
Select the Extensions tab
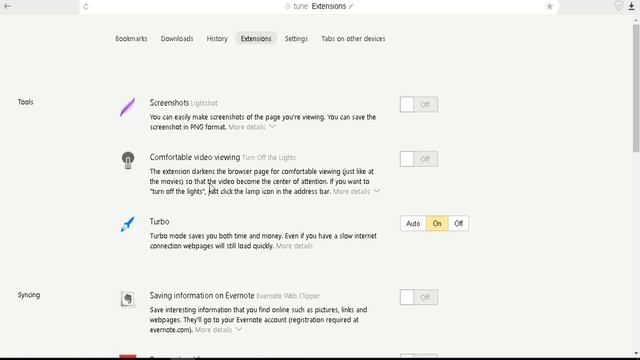(256, 38)
